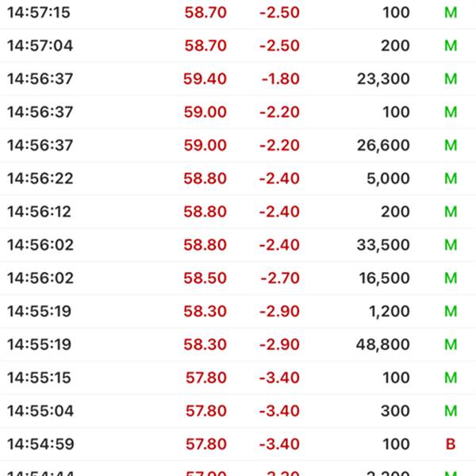The image size is (476, 476).
Task: Click the 14:55:15 timestamp
Action: tap(39, 378)
